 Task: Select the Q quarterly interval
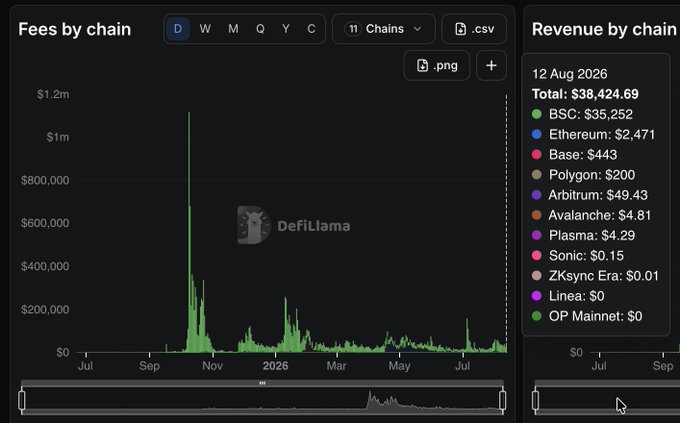point(260,29)
